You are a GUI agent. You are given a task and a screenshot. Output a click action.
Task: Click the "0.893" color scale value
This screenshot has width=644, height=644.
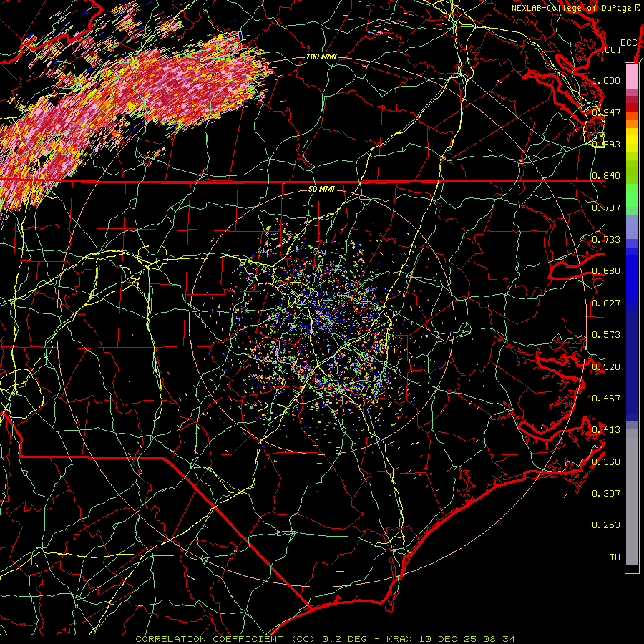[606, 144]
